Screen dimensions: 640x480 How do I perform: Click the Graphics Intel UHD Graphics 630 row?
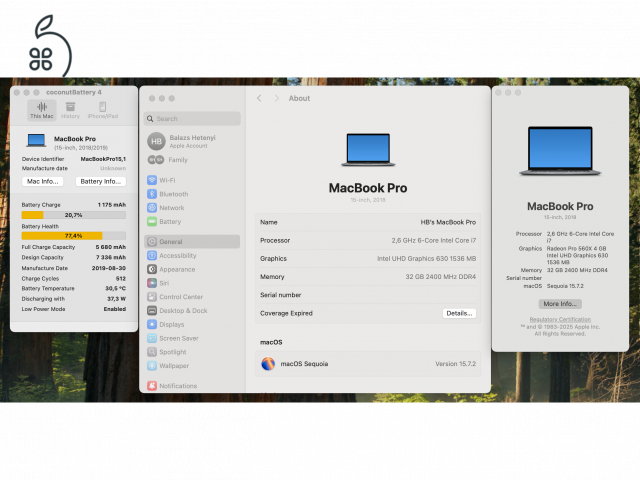pyautogui.click(x=368, y=259)
